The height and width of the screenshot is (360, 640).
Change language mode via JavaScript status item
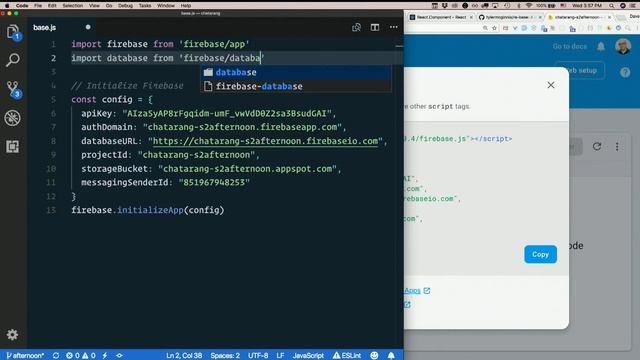(x=308, y=356)
